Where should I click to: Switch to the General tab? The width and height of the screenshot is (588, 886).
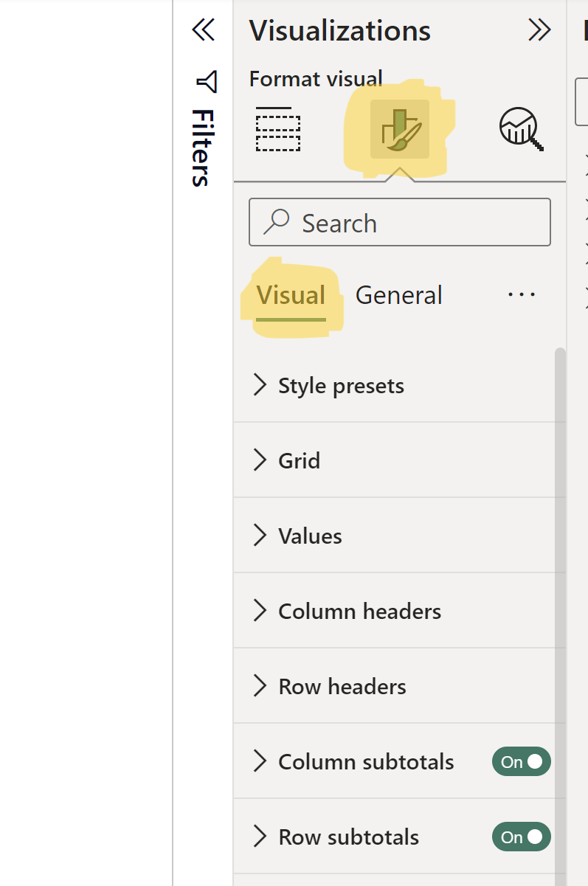click(x=398, y=295)
